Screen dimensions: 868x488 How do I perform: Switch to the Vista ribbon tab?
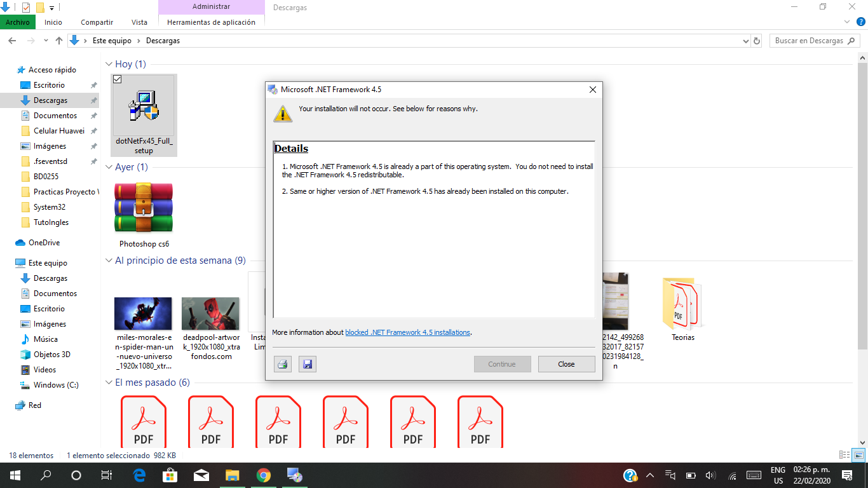(139, 22)
